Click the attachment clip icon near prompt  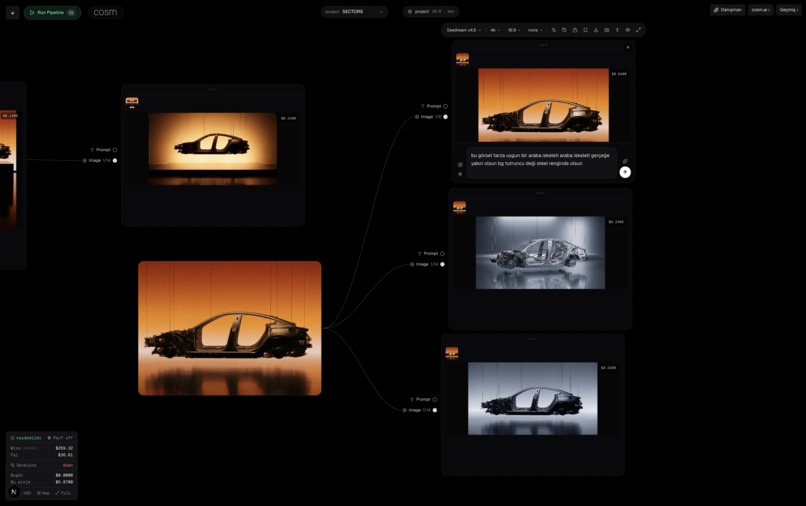click(625, 161)
